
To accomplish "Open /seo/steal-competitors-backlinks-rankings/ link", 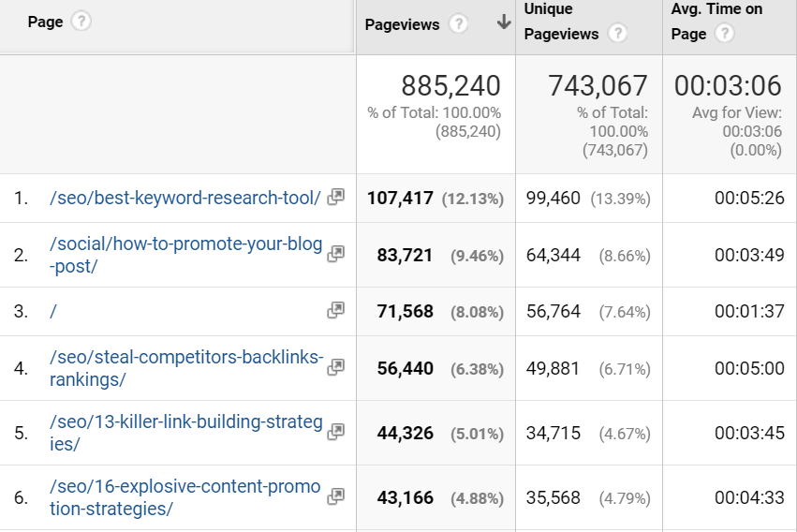I will pos(185,368).
